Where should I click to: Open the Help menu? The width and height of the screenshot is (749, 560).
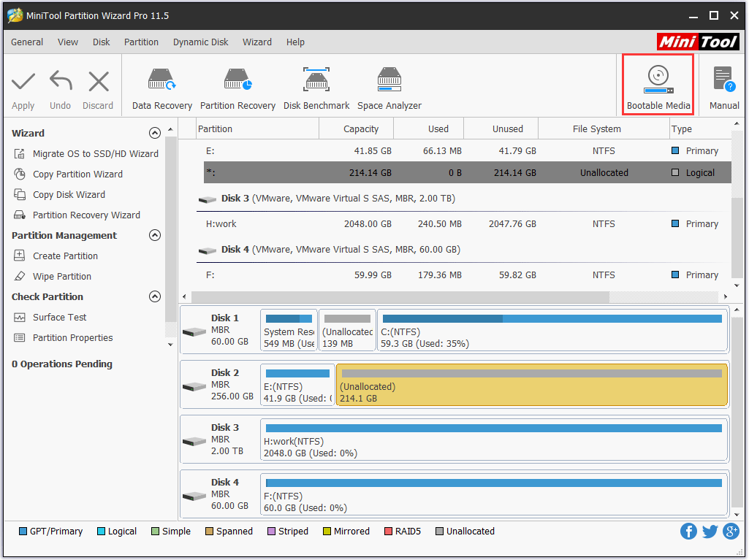(x=295, y=42)
